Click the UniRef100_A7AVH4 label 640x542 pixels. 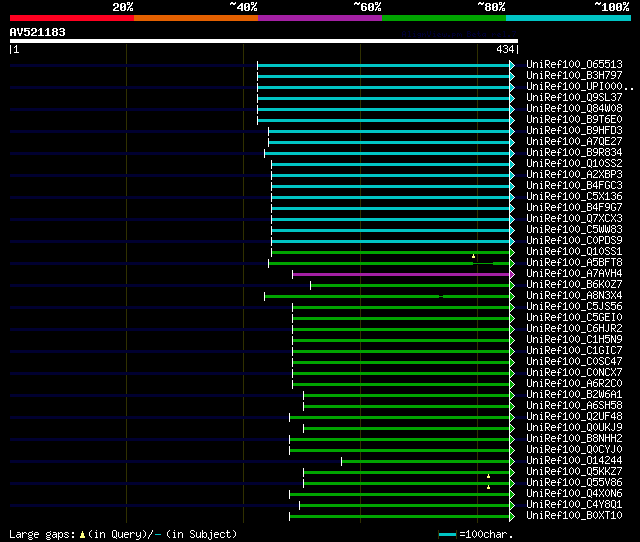pos(574,274)
